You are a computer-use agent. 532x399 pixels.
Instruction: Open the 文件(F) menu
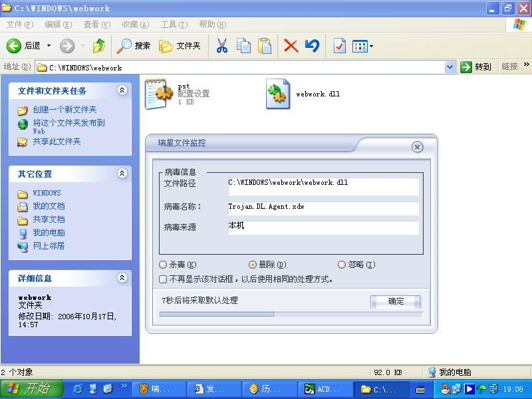[x=20, y=25]
